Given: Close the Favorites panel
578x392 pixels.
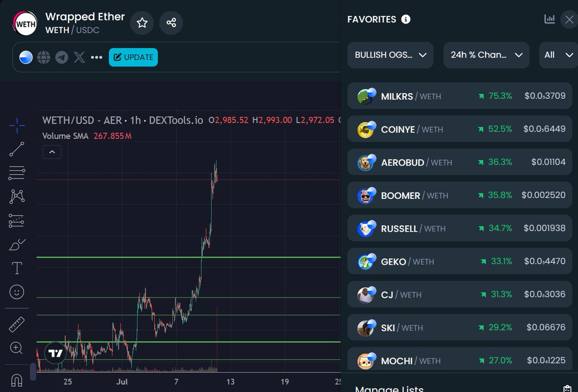Looking at the screenshot, I should pyautogui.click(x=569, y=20).
